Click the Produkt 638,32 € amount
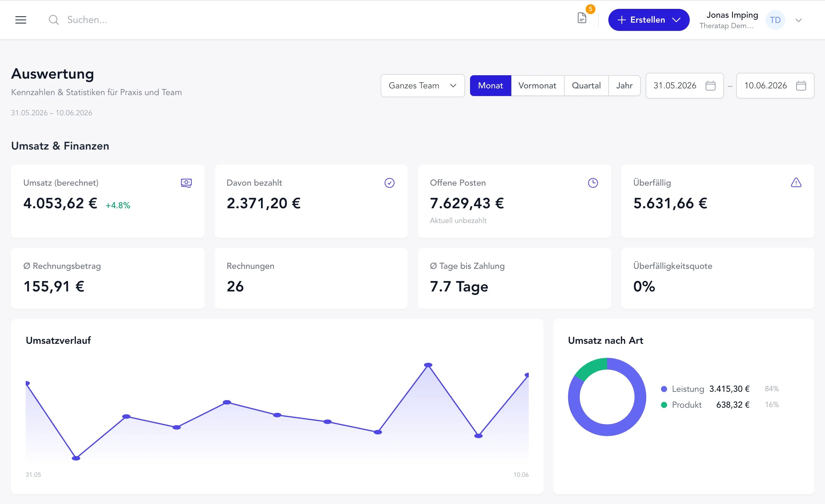The width and height of the screenshot is (825, 504). click(x=733, y=405)
